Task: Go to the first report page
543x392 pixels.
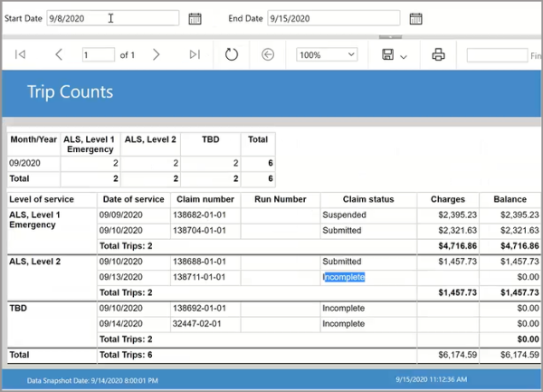Action: tap(21, 55)
